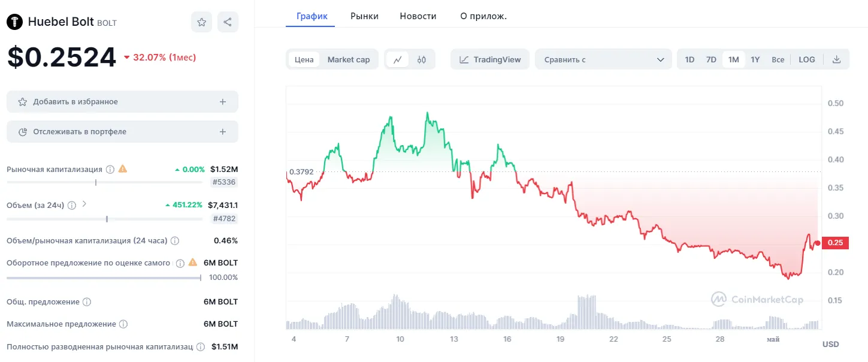Click the TradingView button
This screenshot has width=868, height=362.
[x=490, y=59]
